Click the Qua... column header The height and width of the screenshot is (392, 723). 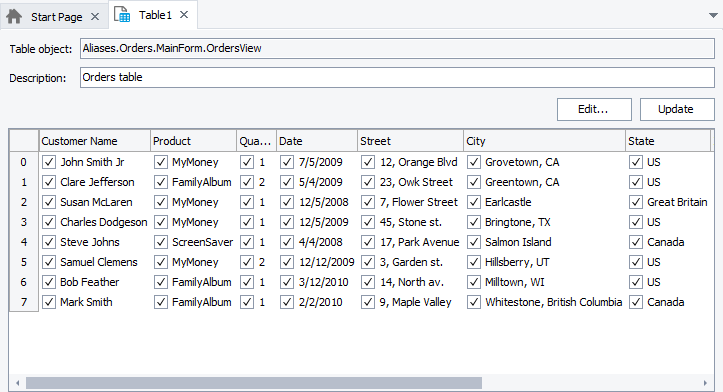(256, 141)
